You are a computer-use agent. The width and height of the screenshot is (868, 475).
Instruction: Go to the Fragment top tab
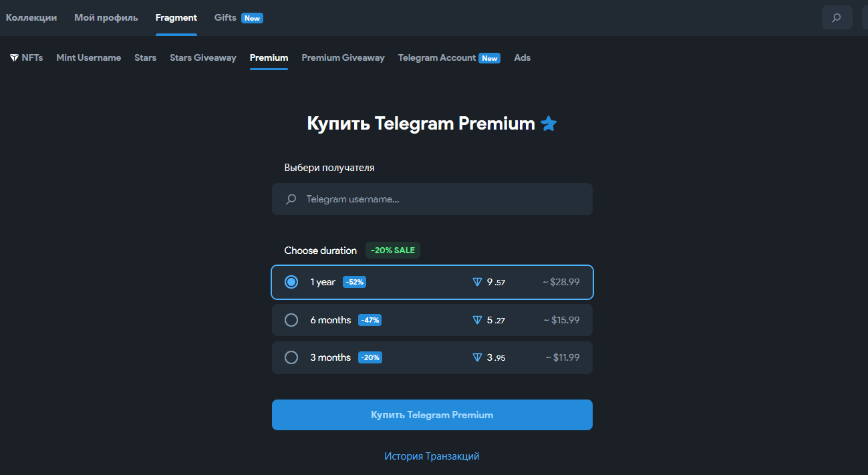pos(176,17)
